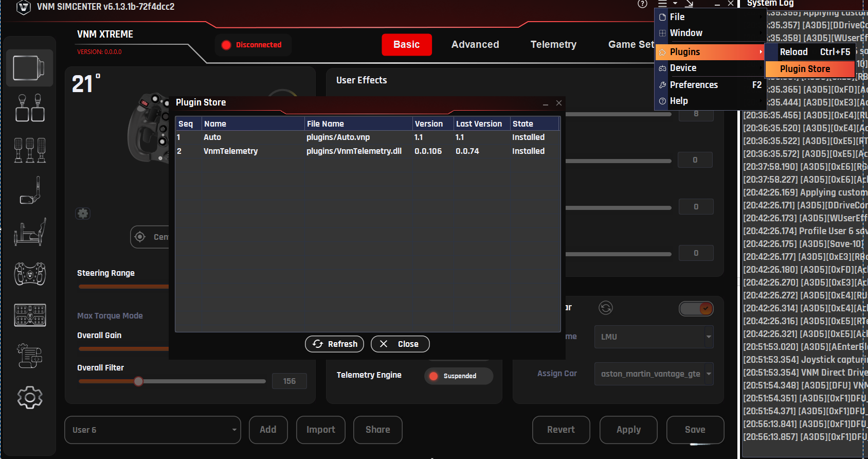The image size is (868, 459).
Task: Click the State column header
Action: click(x=534, y=123)
